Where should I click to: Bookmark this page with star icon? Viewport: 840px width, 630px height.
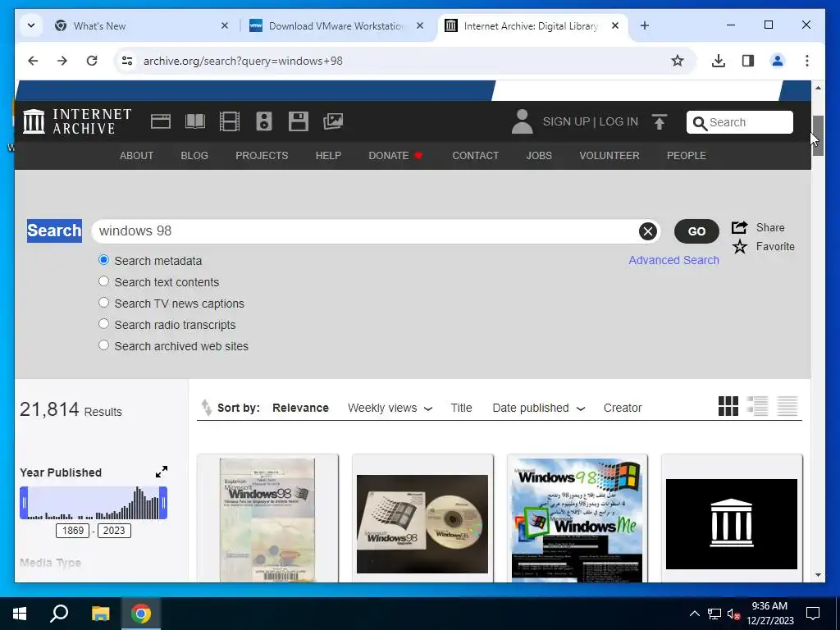pos(677,61)
